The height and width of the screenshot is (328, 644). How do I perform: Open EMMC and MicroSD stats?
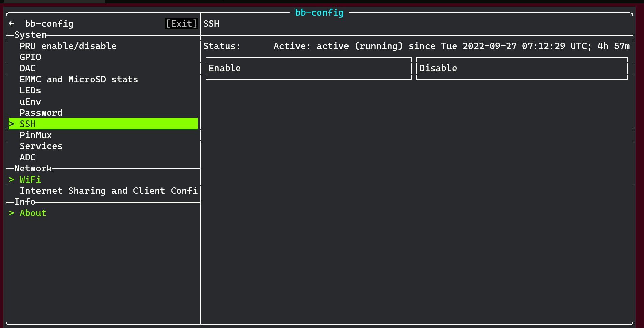79,79
